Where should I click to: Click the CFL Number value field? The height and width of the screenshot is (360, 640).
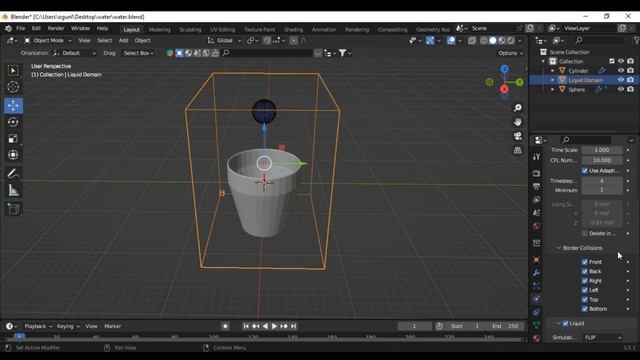[602, 160]
